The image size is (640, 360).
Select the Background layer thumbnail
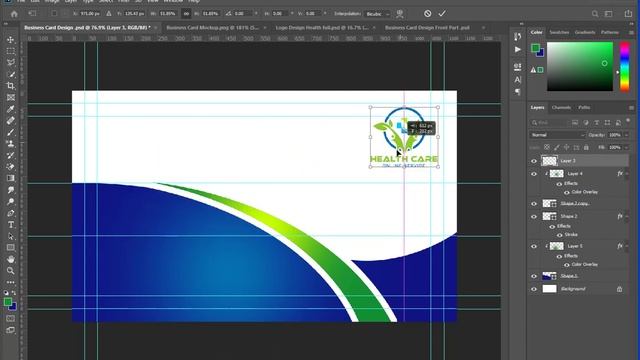[549, 289]
